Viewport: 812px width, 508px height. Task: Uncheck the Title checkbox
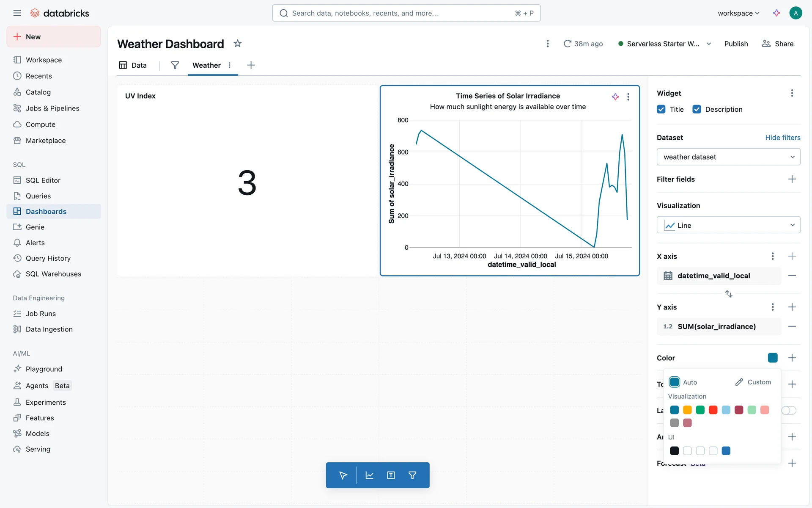tap(661, 109)
